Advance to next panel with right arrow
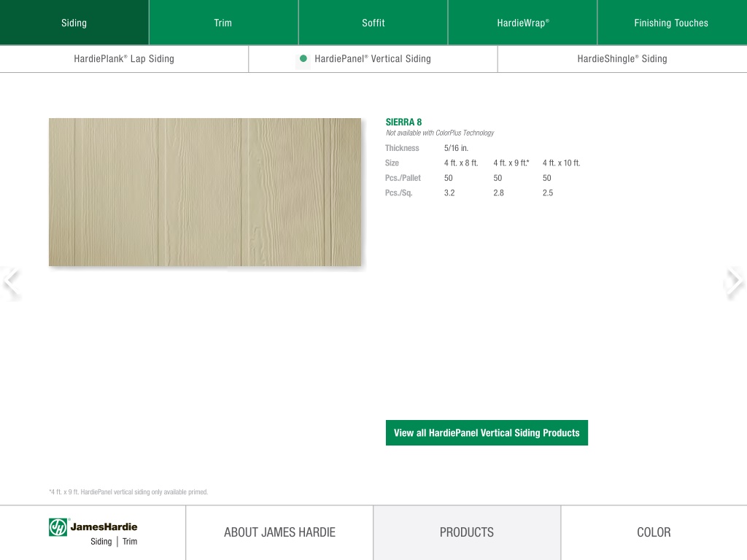The width and height of the screenshot is (747, 560). [x=735, y=281]
